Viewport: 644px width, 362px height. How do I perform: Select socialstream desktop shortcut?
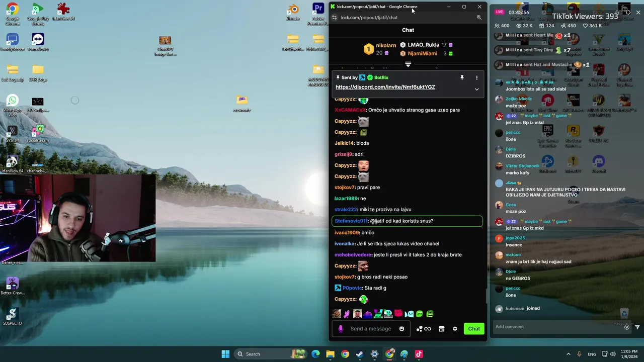[x=38, y=134]
